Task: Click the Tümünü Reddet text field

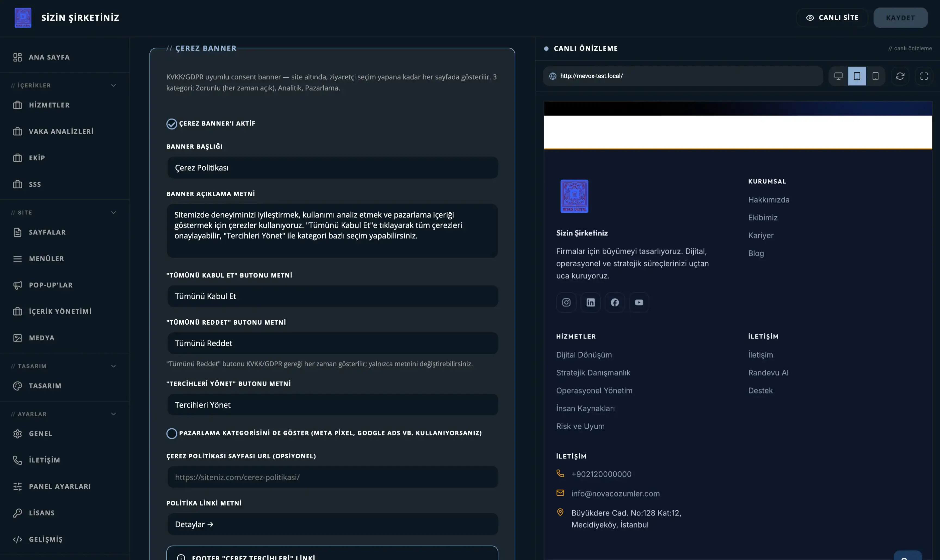Action: [333, 343]
